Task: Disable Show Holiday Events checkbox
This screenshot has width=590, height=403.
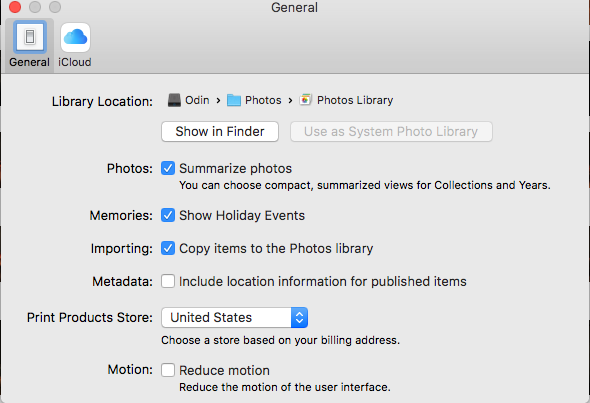Action: 168,215
